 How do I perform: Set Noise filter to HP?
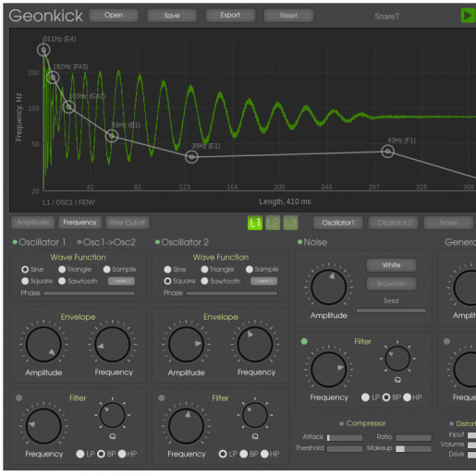click(x=408, y=397)
